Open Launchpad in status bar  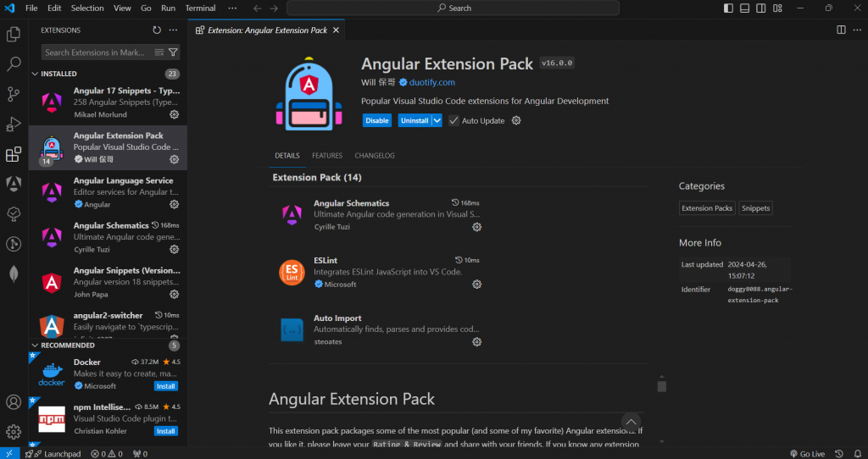coord(53,453)
